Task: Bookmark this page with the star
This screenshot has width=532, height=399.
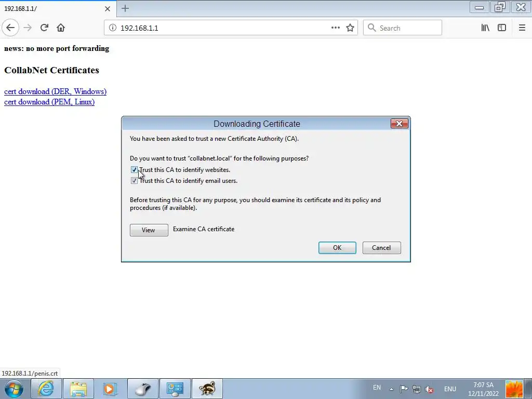Action: (350, 28)
